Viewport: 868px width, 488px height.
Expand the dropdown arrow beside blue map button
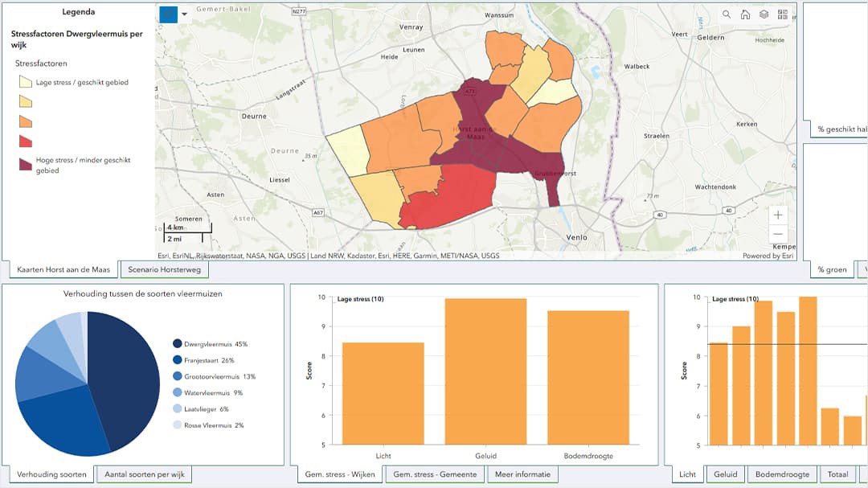[x=184, y=14]
